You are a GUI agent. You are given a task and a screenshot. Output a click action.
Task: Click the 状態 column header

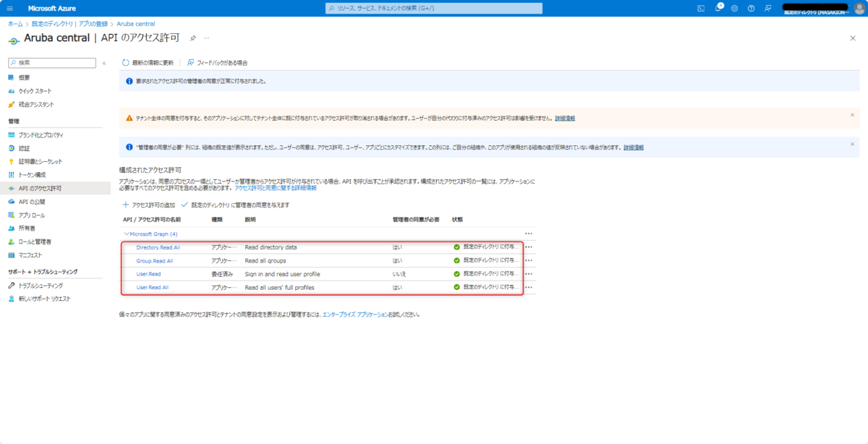point(457,219)
